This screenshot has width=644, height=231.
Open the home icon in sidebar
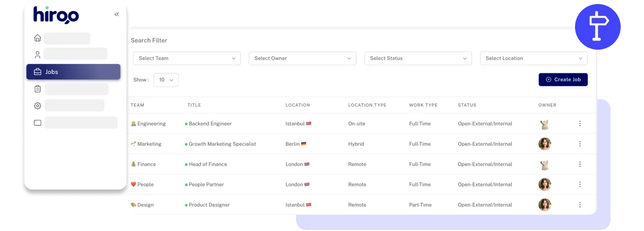(38, 38)
